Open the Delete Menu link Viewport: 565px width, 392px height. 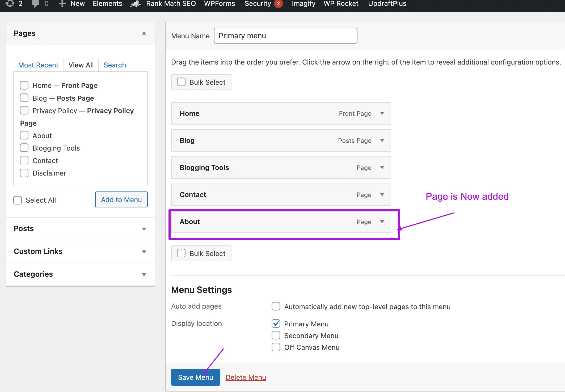click(x=246, y=377)
